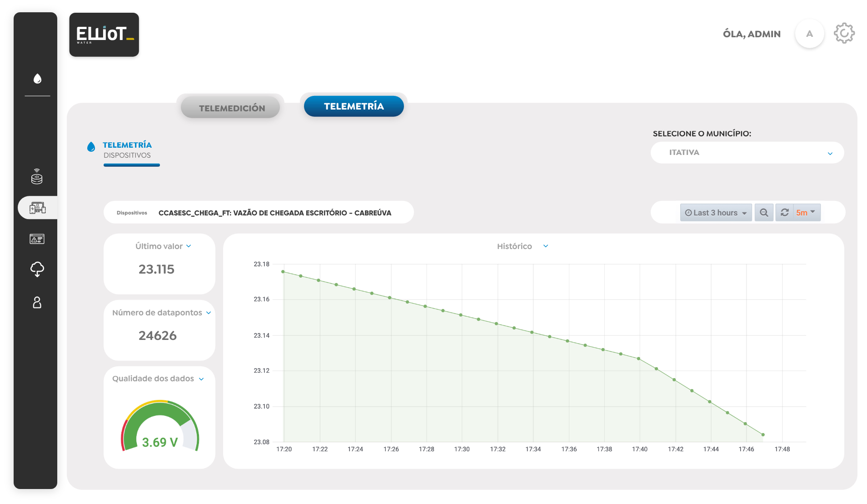
Task: Open settings gear icon in header
Action: click(x=844, y=33)
